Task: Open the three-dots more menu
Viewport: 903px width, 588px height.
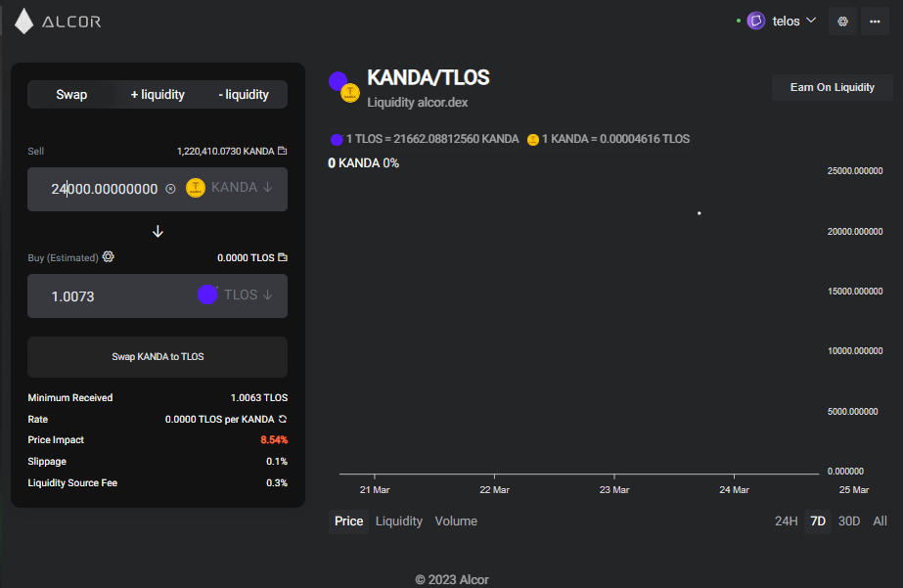Action: (x=875, y=22)
